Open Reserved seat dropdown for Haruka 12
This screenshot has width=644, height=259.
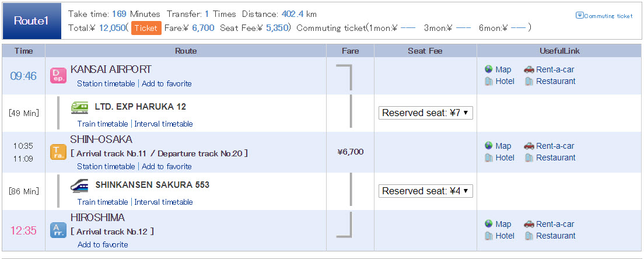pos(425,113)
